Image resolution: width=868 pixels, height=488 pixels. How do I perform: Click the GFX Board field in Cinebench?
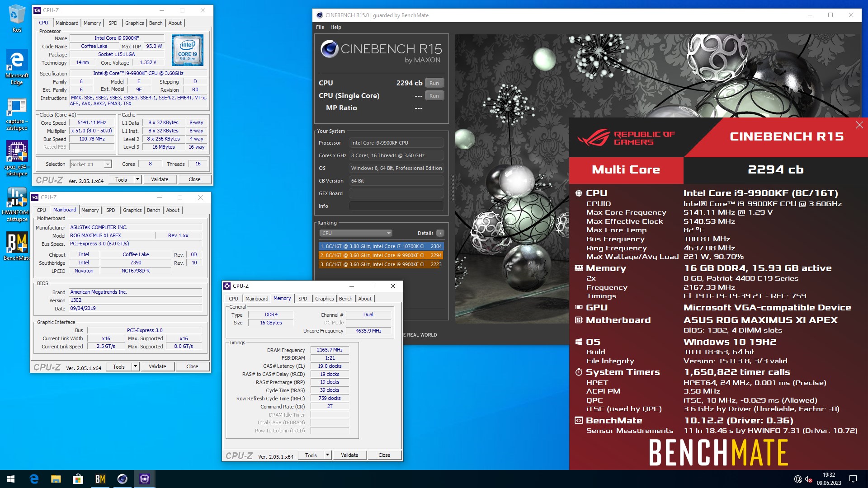pos(396,193)
